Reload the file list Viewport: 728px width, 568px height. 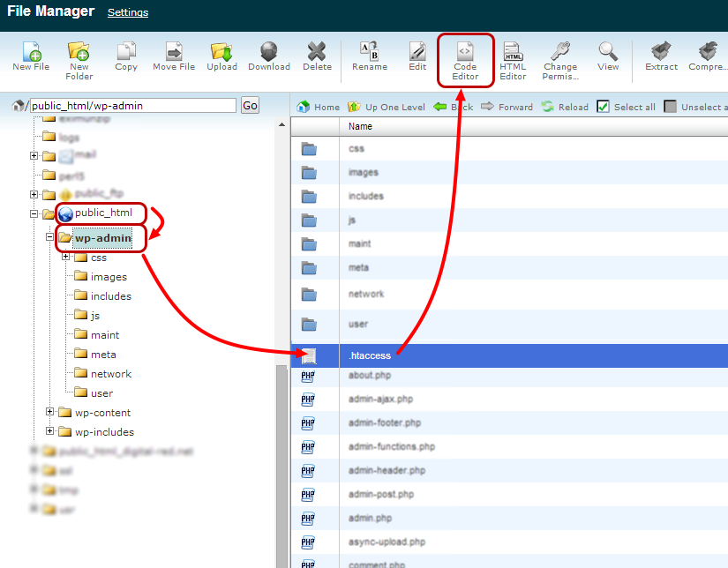[565, 107]
